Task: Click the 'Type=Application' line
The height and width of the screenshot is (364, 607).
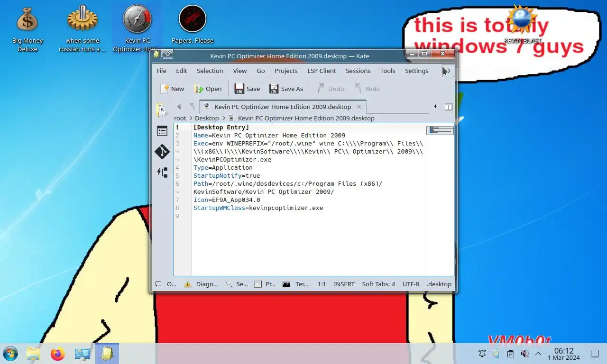Action: (223, 168)
